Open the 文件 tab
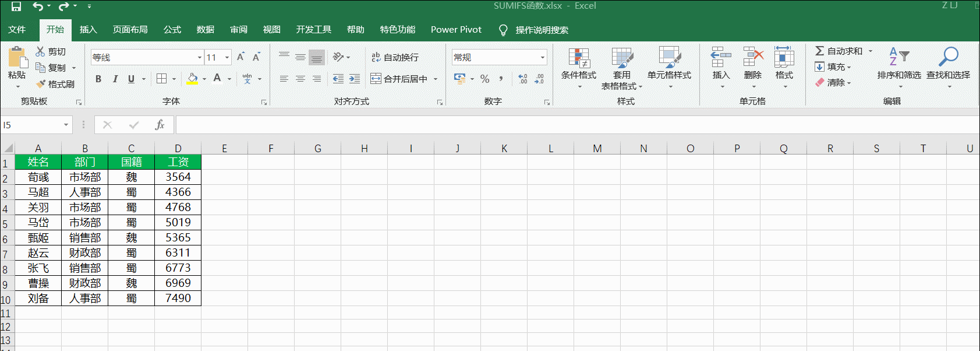 coord(17,29)
